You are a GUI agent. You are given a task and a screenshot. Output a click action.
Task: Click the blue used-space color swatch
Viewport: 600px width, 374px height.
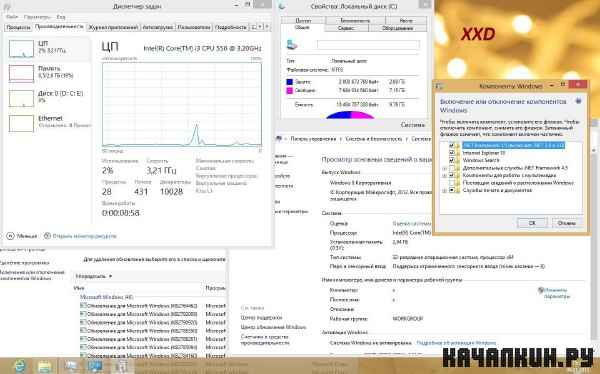(x=290, y=82)
